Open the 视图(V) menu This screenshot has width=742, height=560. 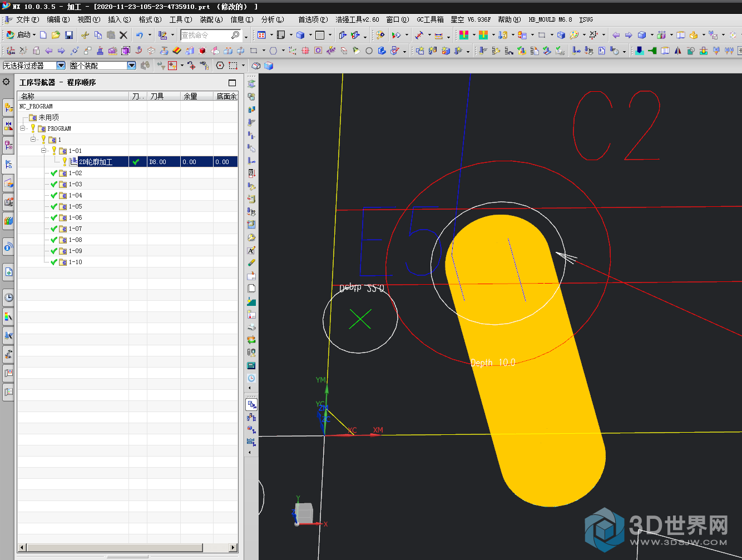[89, 19]
